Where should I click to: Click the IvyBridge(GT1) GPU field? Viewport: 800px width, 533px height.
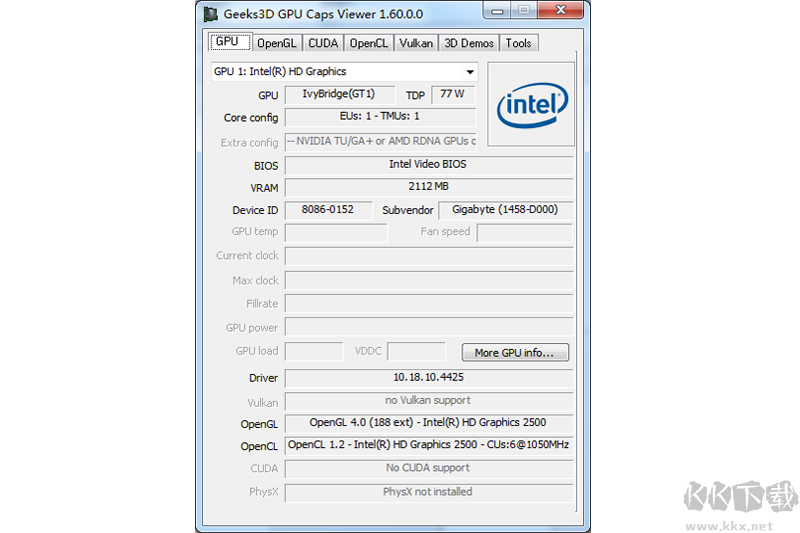point(339,94)
